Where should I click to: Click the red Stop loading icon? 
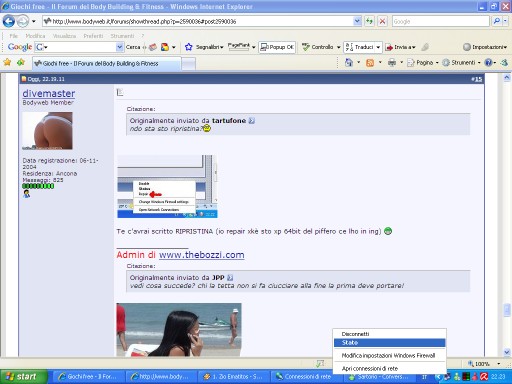382,21
